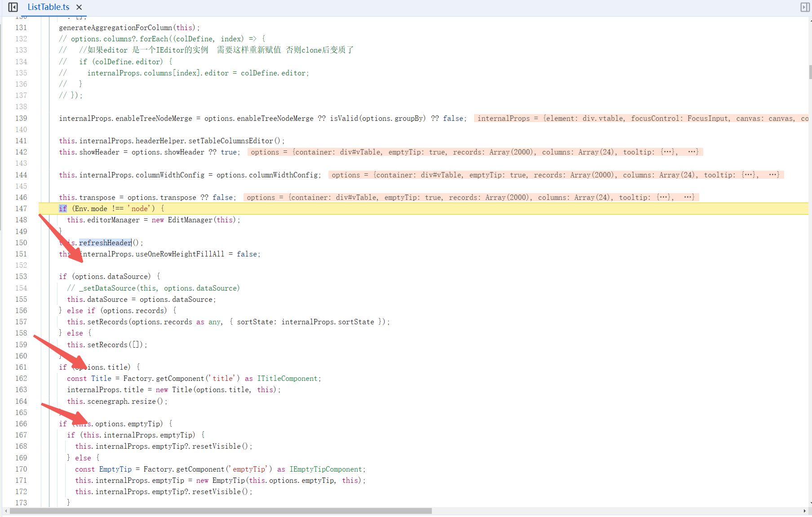The height and width of the screenshot is (517, 812).
Task: Click the commented '_setDataSource' call
Action: pyautogui.click(x=160, y=288)
